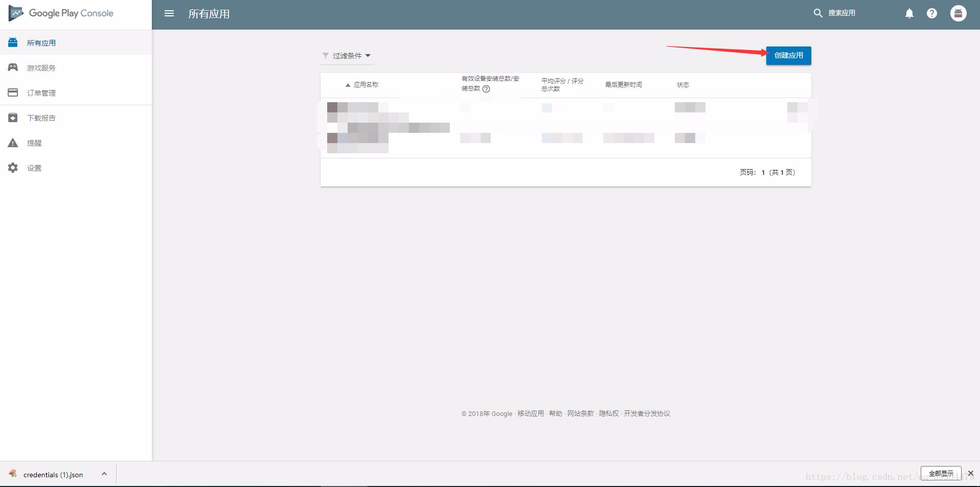The image size is (980, 487).
Task: Click the 状态 column header
Action: tap(683, 85)
